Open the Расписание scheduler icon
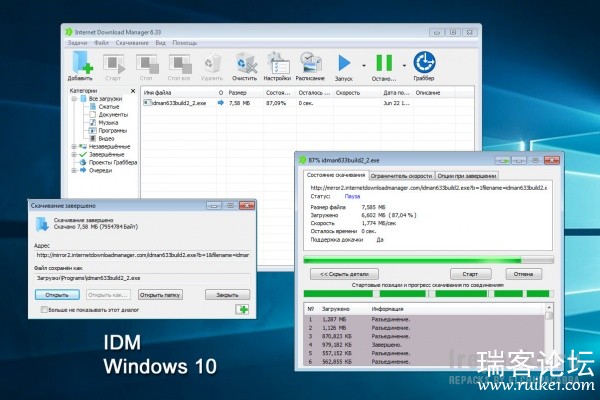Viewport: 600px width, 400px height. [310, 64]
